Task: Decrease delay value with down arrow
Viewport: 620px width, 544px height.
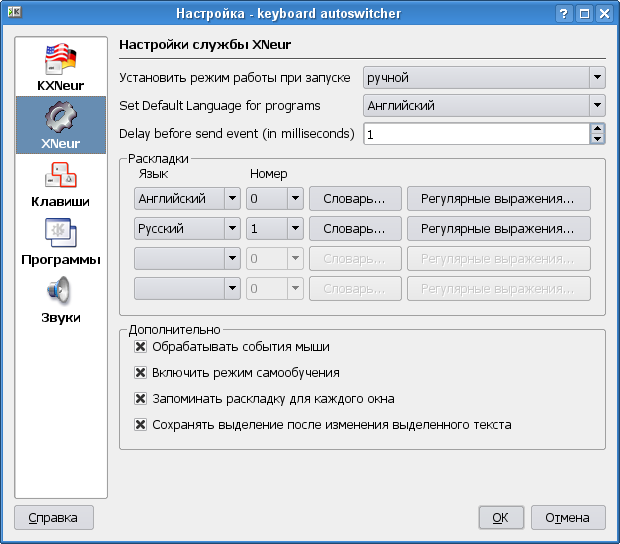Action: coord(597,139)
